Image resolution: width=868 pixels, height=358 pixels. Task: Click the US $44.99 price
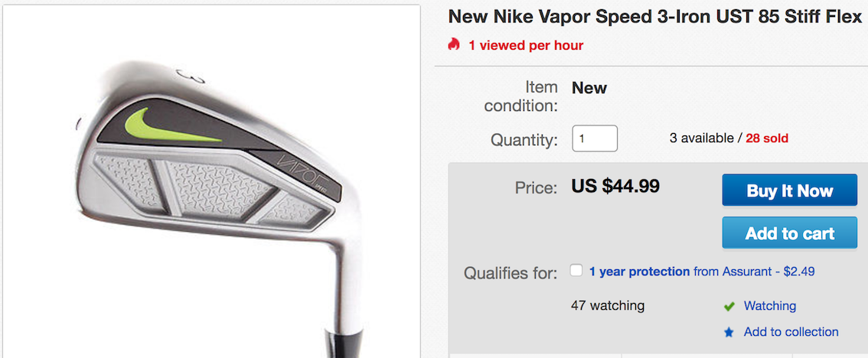click(615, 186)
